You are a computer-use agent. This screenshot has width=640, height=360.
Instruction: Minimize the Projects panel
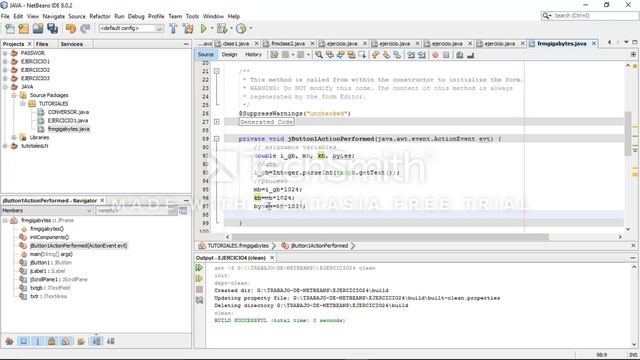pyautogui.click(x=186, y=44)
